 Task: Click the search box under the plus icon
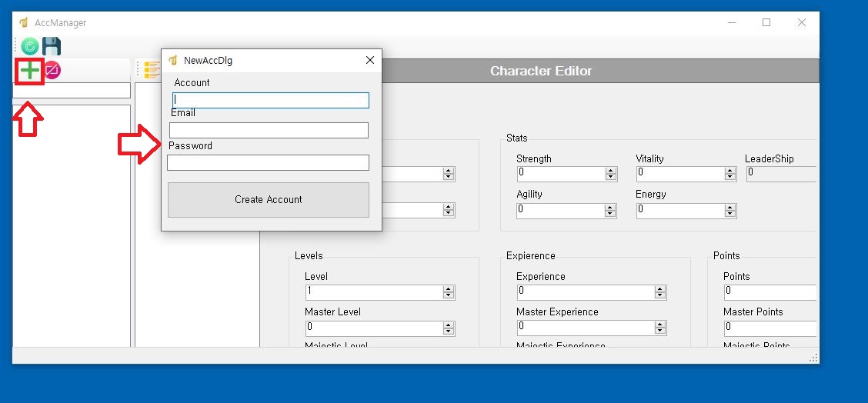click(x=72, y=91)
